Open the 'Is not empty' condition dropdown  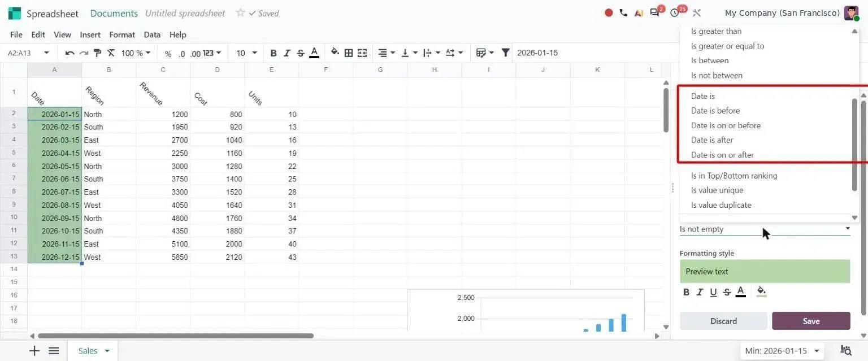(x=765, y=229)
